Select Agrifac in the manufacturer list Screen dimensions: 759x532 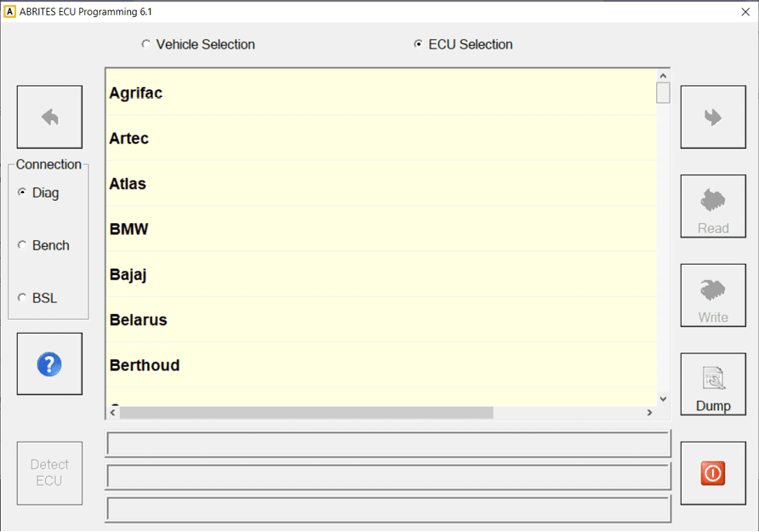135,93
